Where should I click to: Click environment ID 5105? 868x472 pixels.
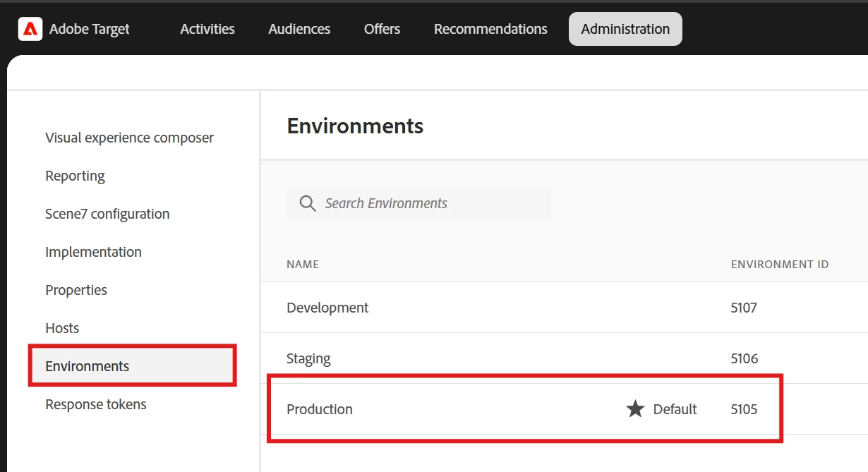coord(744,409)
